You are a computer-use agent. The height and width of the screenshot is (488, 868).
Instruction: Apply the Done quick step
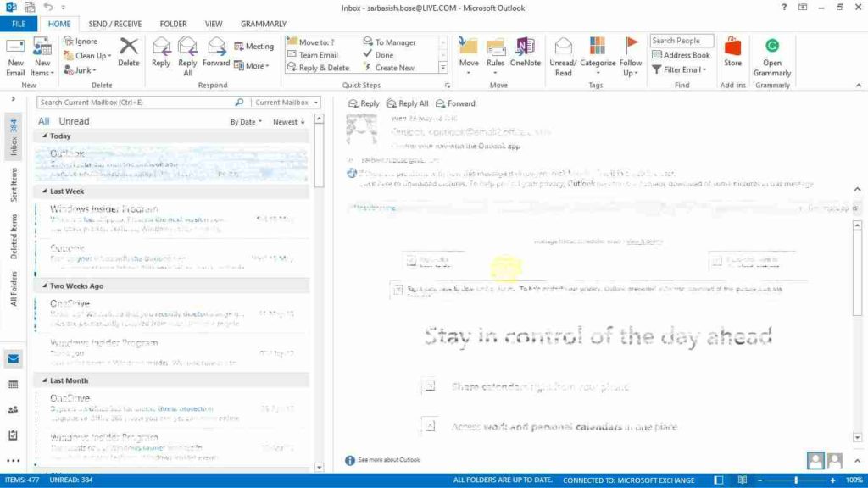coord(379,55)
